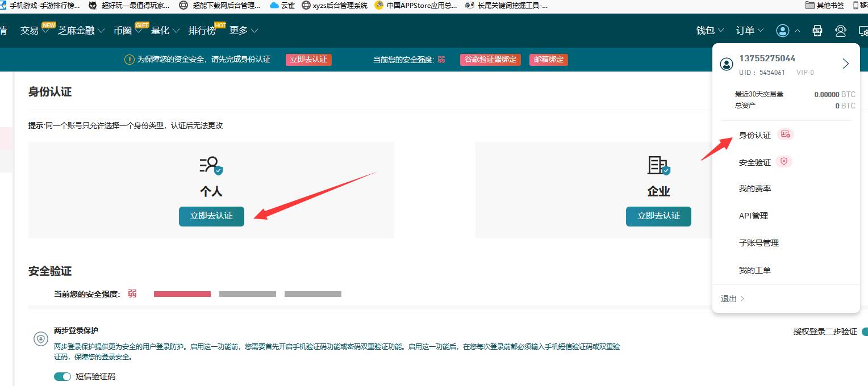This screenshot has width=868, height=386.
Task: Click the red security strength bar
Action: pos(182,294)
